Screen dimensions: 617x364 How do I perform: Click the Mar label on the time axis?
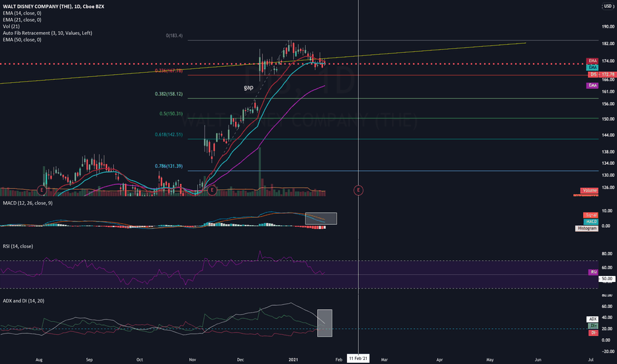pyautogui.click(x=384, y=359)
